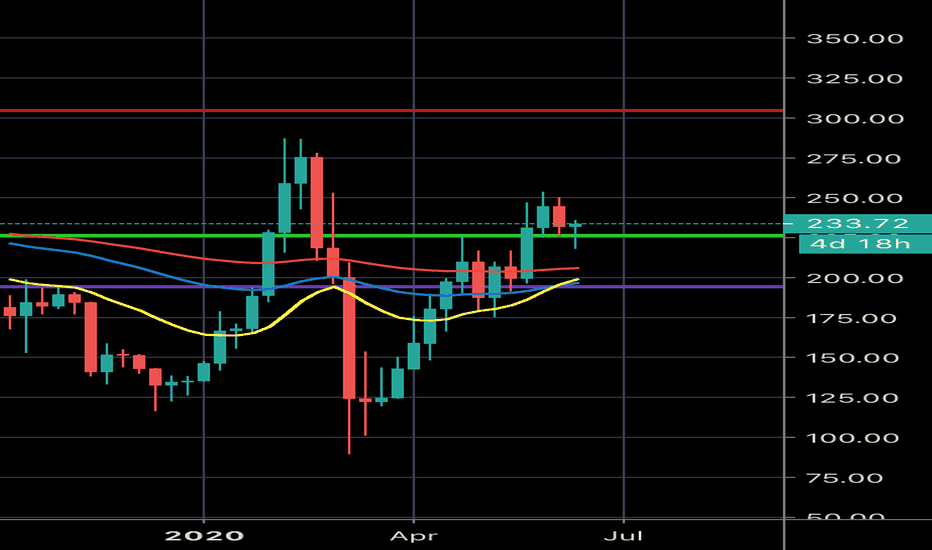Image resolution: width=932 pixels, height=550 pixels.
Task: Click the 125.00 price axis label
Action: coord(852,398)
